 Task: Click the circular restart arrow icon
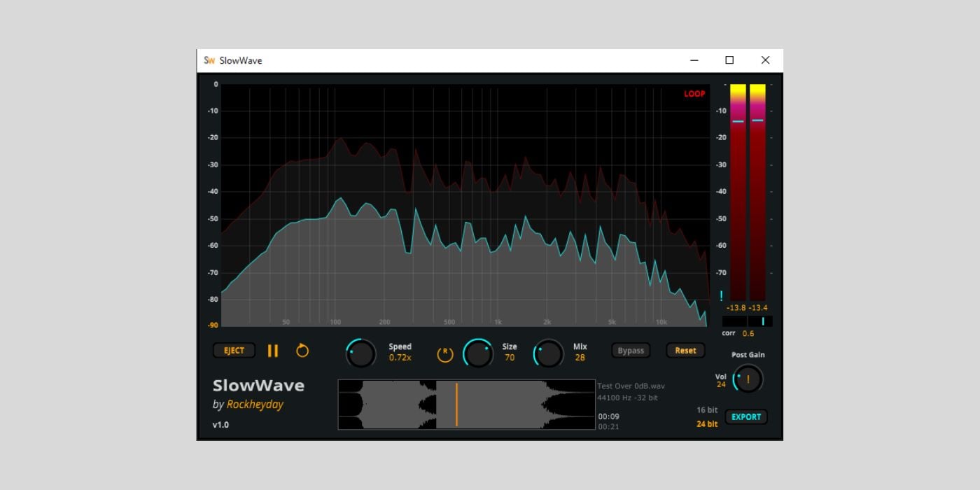pyautogui.click(x=302, y=351)
